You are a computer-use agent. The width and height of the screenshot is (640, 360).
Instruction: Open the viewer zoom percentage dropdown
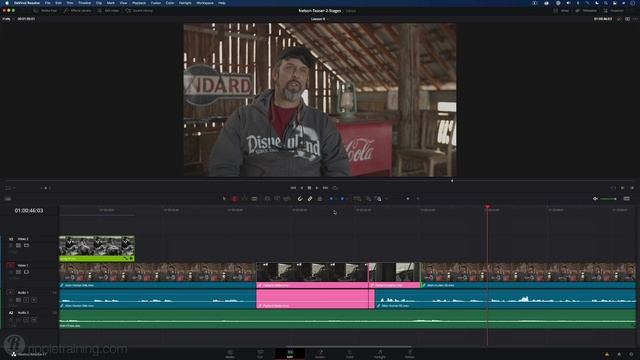(7, 19)
